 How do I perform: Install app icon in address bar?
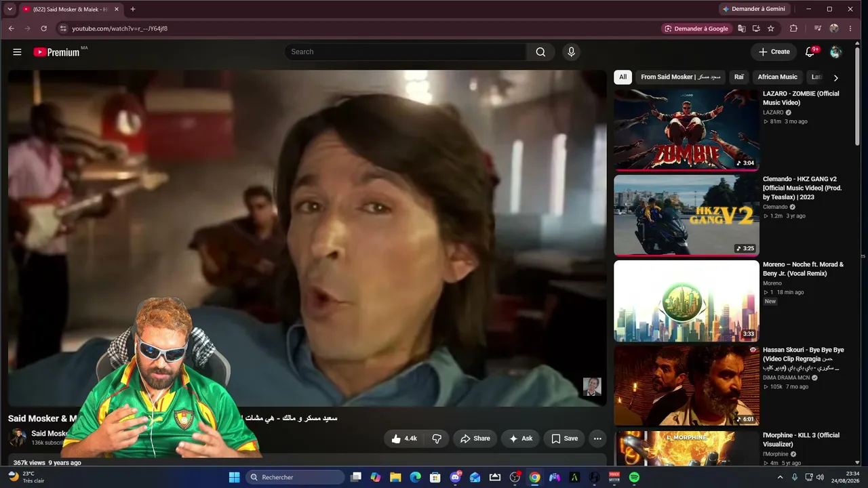756,28
